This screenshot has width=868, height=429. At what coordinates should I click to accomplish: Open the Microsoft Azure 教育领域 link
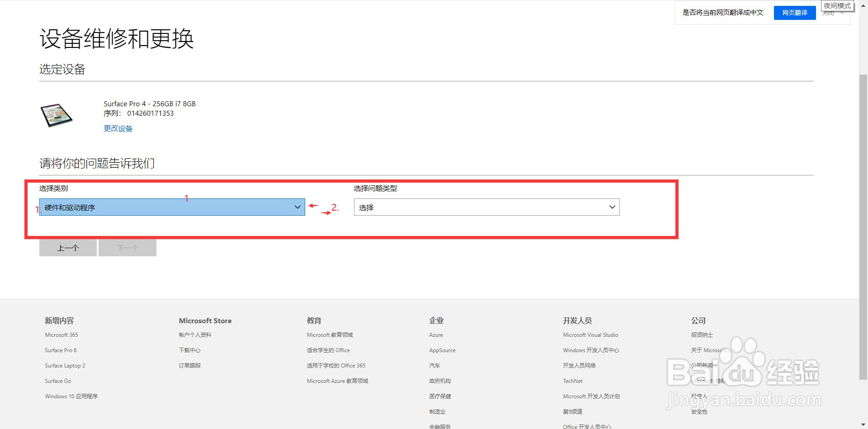[338, 381]
